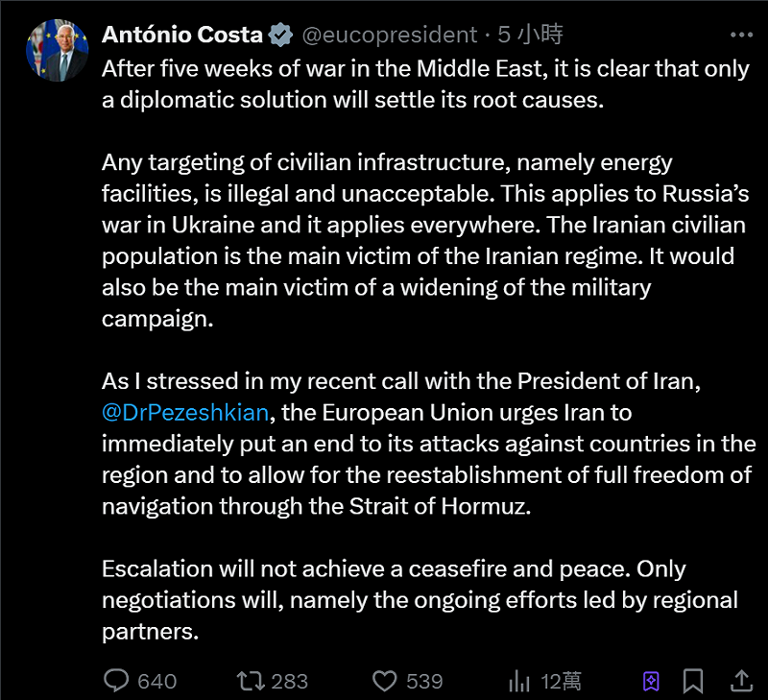The height and width of the screenshot is (700, 768).
Task: Open view analytics bar chart icon
Action: coord(519,681)
